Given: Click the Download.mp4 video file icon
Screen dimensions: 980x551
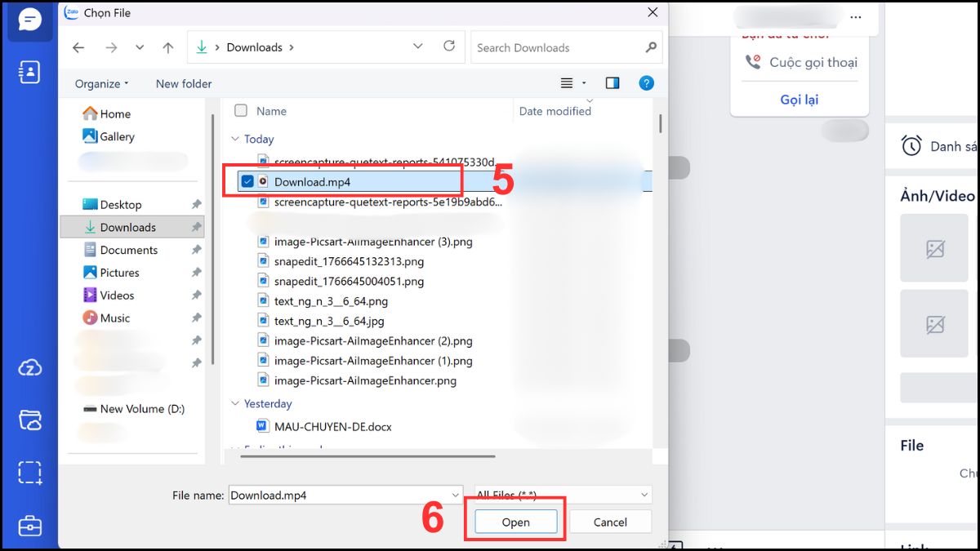Looking at the screenshot, I should click(263, 181).
